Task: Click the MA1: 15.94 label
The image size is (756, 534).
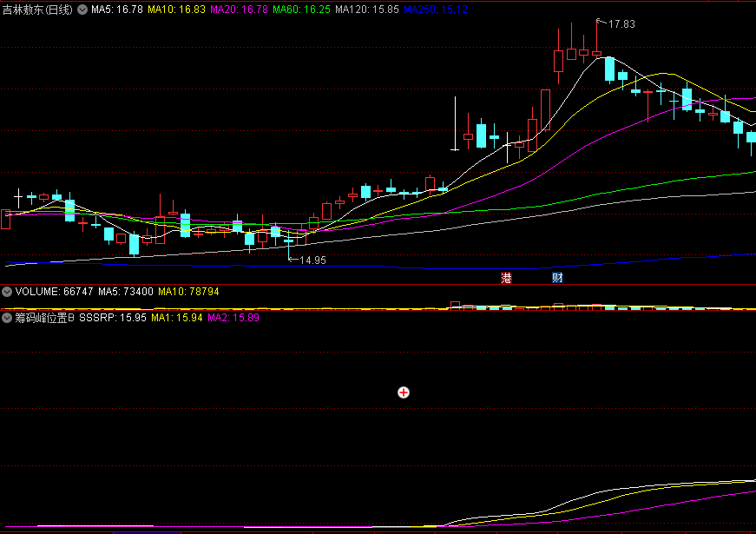Action: click(x=177, y=318)
